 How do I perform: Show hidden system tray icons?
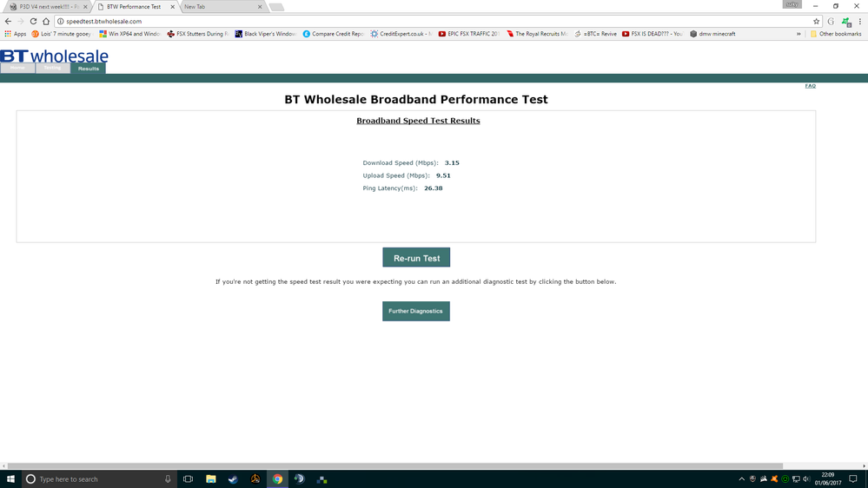[742, 479]
